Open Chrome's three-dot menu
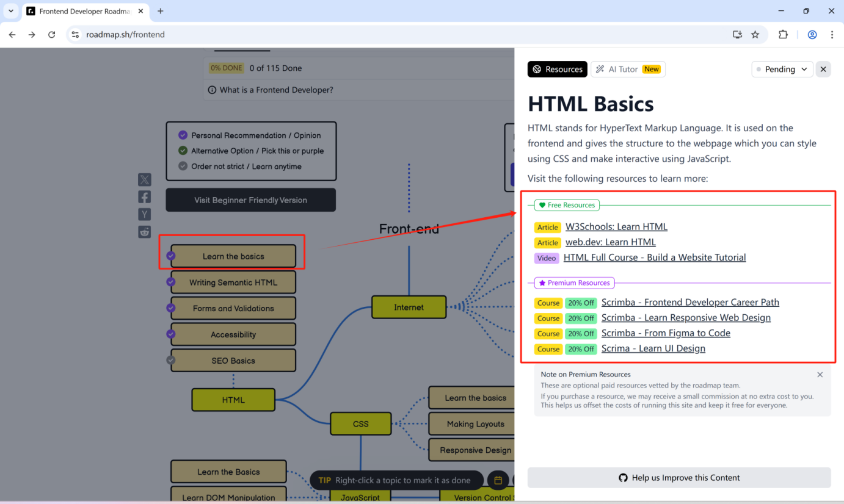844x504 pixels. click(x=832, y=35)
